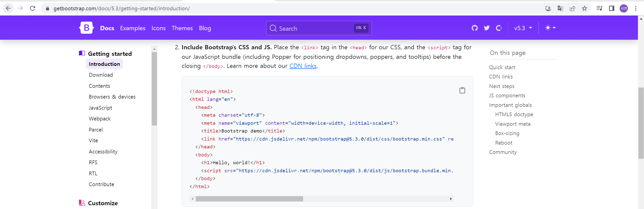Screen dimensions: 644x209
Task: Click the Customize section brush icon
Action: tap(82, 203)
